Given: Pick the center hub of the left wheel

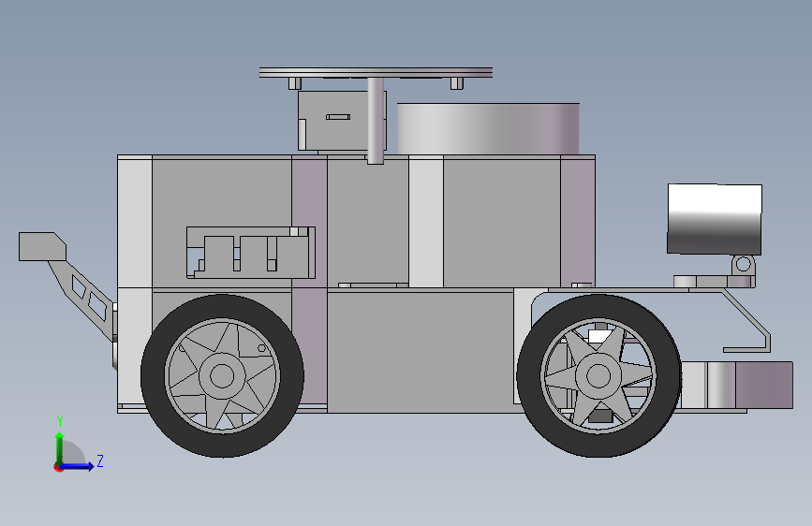Looking at the screenshot, I should click(x=222, y=376).
